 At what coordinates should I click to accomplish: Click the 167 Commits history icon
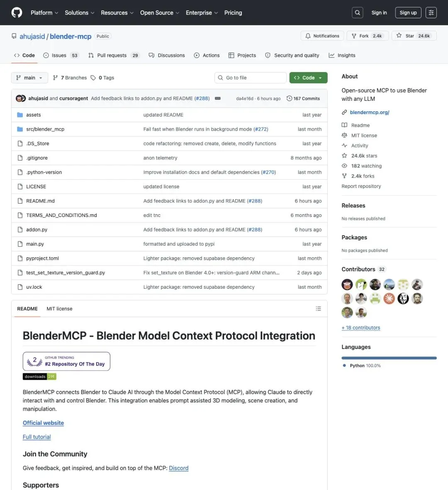[x=289, y=98]
